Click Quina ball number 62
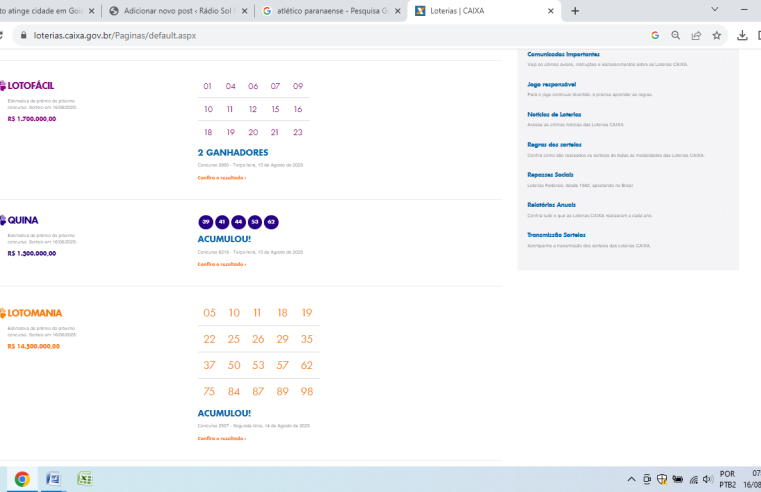The width and height of the screenshot is (761, 492). pos(271,222)
